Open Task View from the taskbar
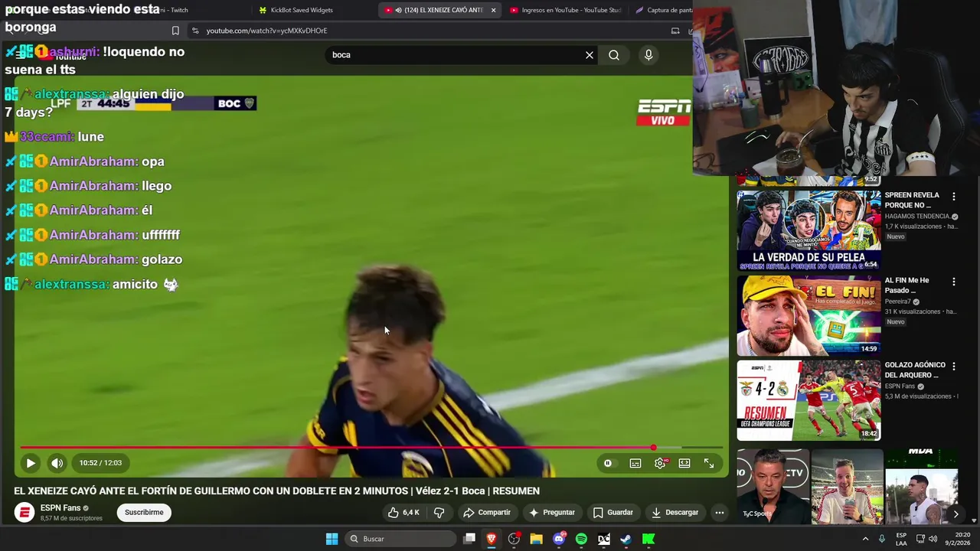The width and height of the screenshot is (980, 551). click(469, 539)
